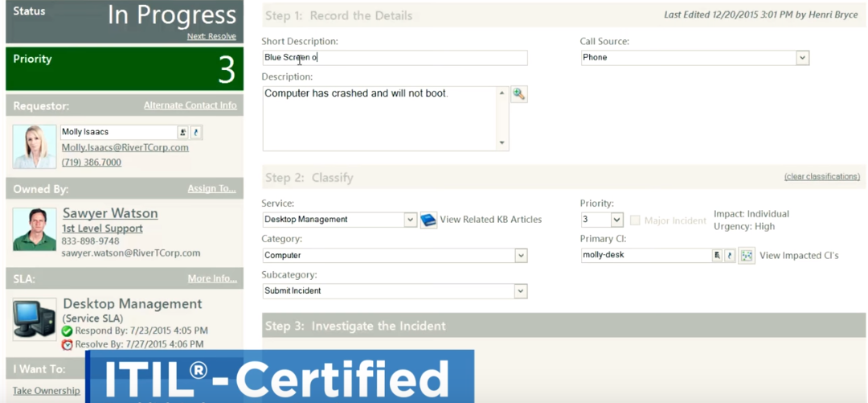Click the Last Edited by Henri Bryce text

(x=760, y=15)
